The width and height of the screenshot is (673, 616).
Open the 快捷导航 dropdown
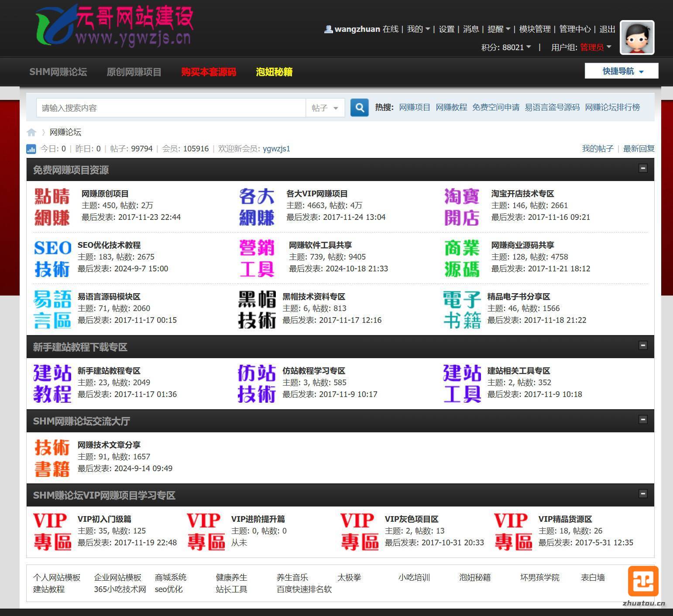tap(621, 71)
